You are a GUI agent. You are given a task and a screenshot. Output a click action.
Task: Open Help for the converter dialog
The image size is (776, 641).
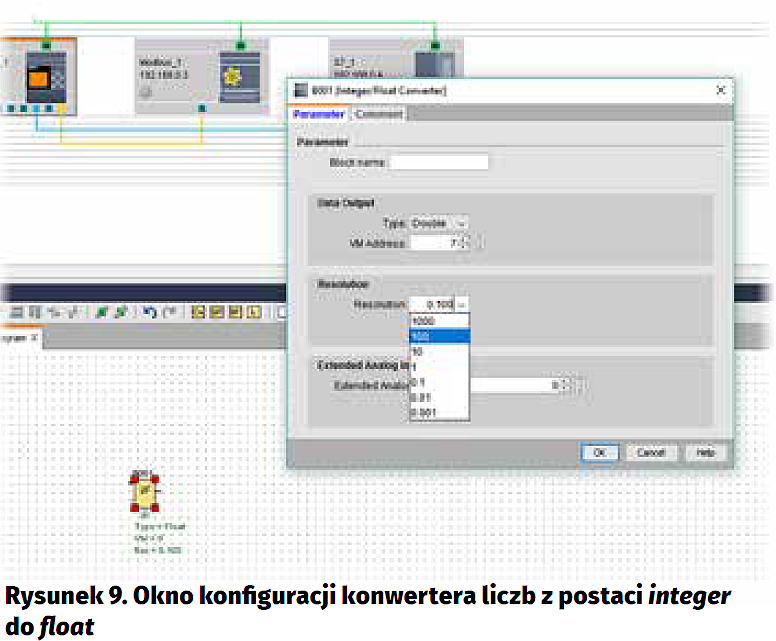[x=705, y=452]
